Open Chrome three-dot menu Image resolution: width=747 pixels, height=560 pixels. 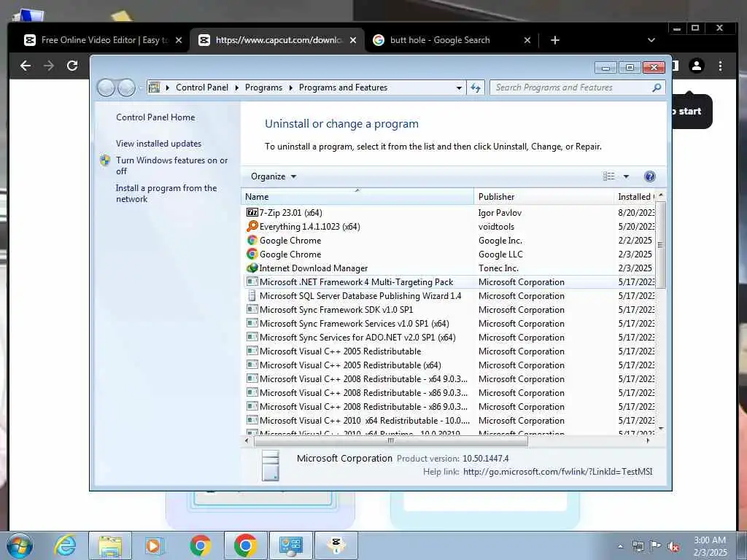point(720,66)
